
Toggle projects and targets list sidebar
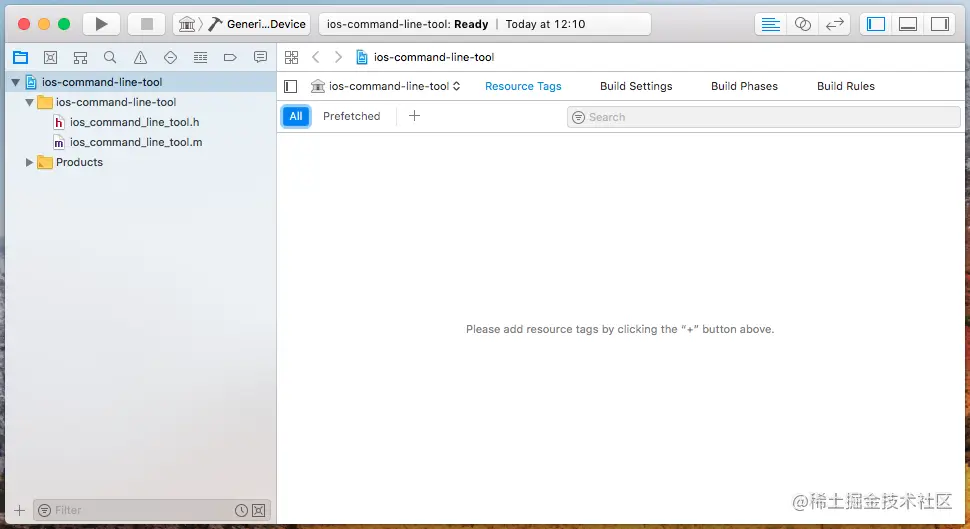point(291,87)
